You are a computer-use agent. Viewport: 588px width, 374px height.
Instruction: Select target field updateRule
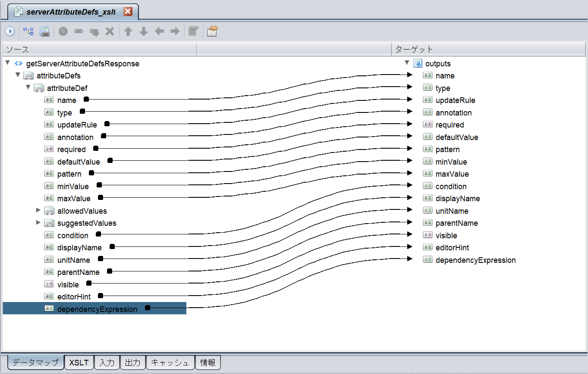[456, 100]
